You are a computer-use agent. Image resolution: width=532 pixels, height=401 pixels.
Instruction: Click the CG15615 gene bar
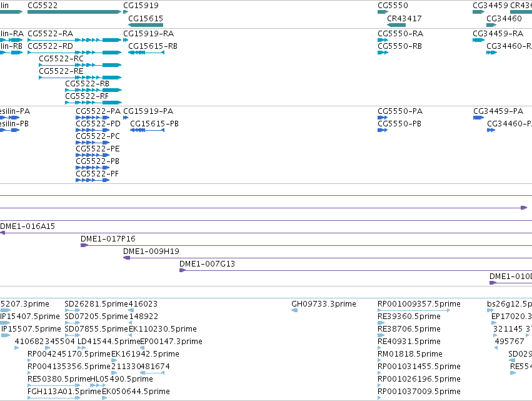pos(146,25)
